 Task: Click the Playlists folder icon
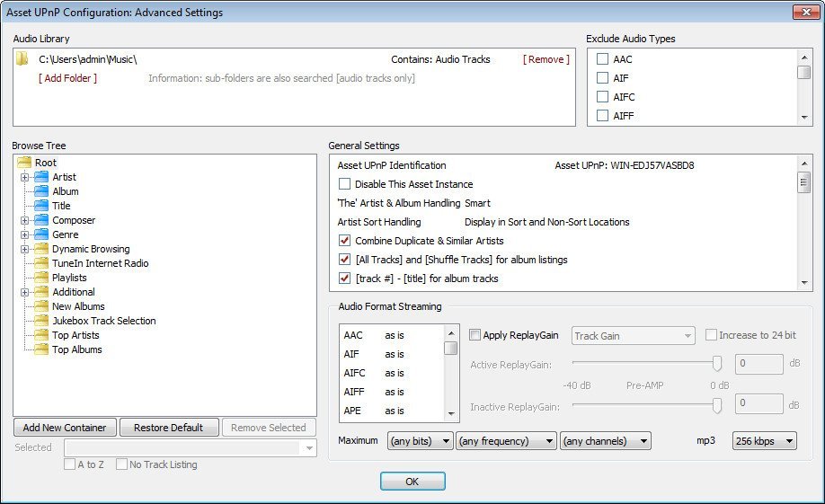point(41,278)
